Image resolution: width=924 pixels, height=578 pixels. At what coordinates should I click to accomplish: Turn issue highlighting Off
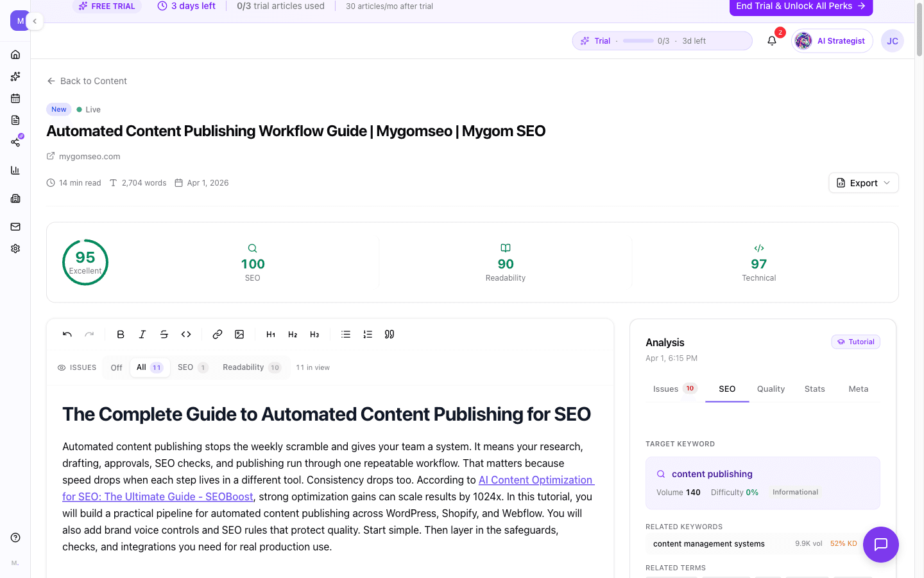pos(116,367)
